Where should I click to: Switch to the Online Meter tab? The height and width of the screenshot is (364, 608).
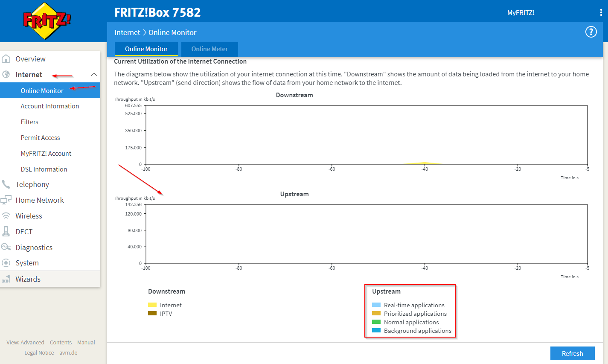point(209,49)
